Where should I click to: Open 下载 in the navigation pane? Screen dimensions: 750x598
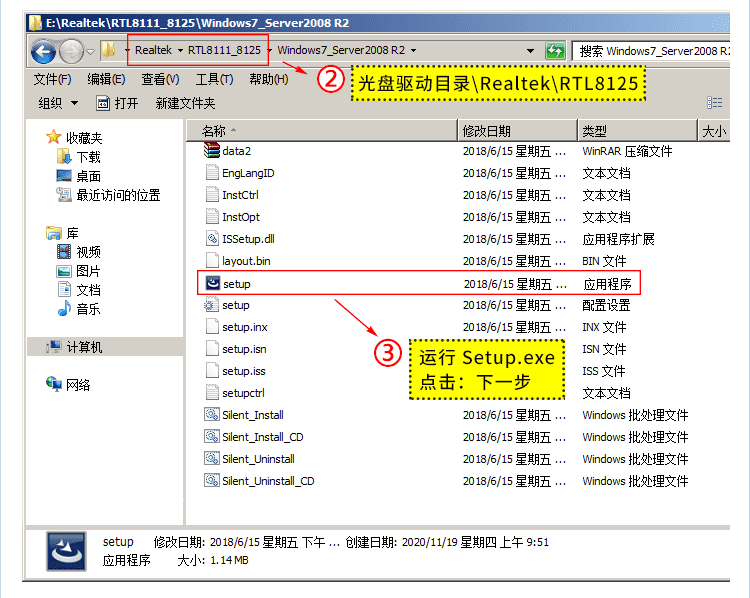click(x=78, y=157)
